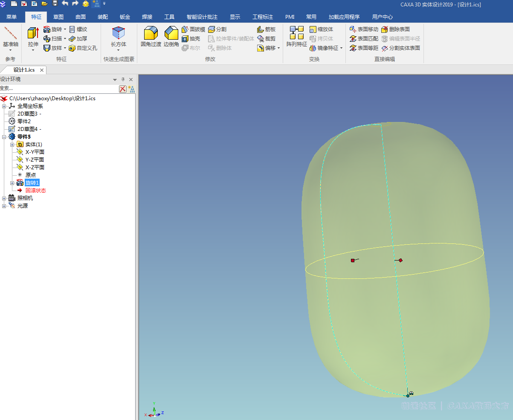Expand the 实体(1) folder node

point(12,145)
